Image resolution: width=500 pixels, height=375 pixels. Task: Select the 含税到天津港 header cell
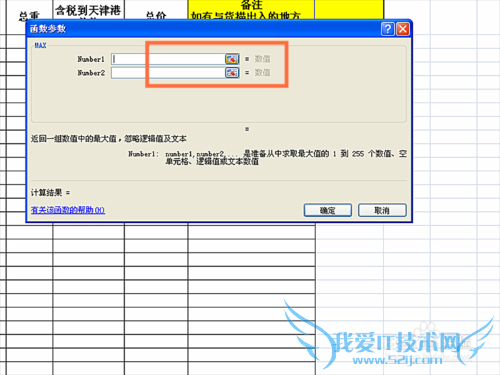pyautogui.click(x=88, y=10)
